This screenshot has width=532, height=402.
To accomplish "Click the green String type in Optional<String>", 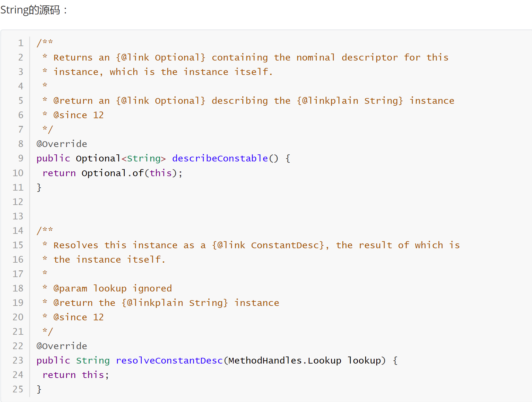I will pos(144,158).
